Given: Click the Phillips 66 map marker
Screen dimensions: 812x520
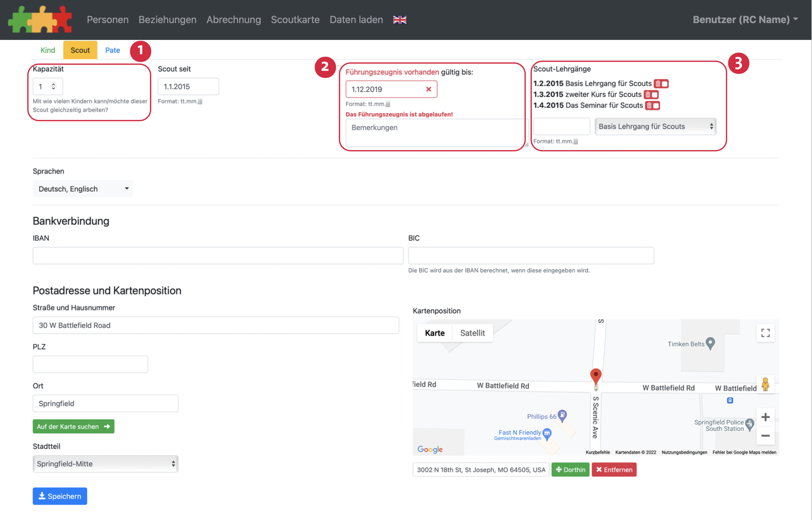Looking at the screenshot, I should coord(562,415).
